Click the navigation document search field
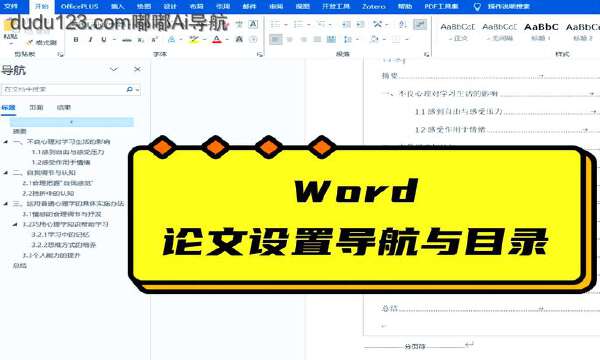Screen dimensions: 600x360 point(64,90)
